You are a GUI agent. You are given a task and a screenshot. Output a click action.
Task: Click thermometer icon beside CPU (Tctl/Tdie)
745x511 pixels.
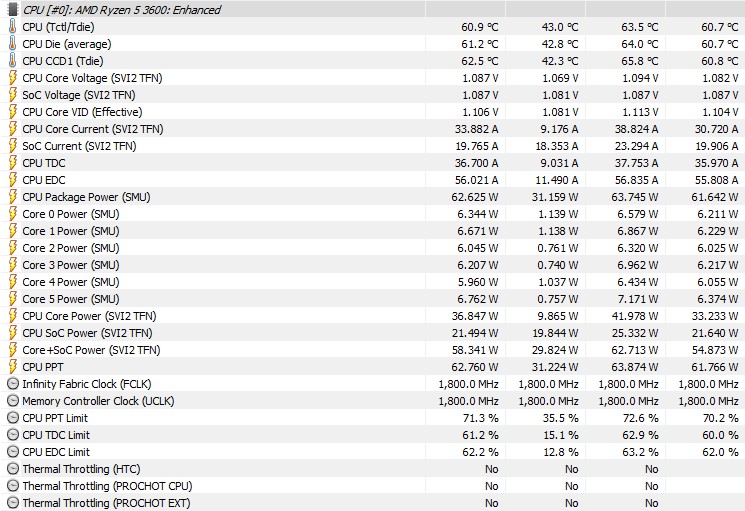13,27
